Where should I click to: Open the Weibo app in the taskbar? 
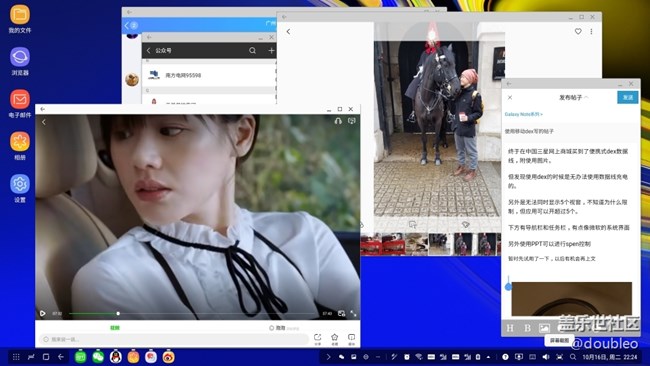click(168, 356)
